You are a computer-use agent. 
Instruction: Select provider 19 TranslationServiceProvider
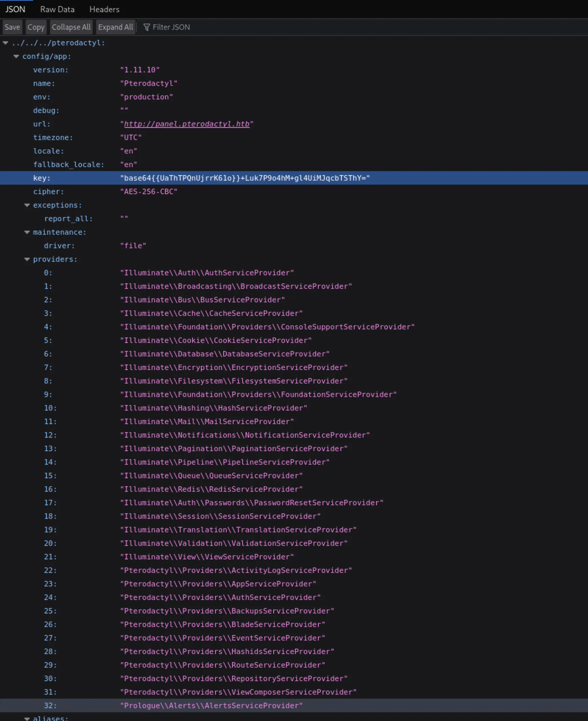pos(294,530)
